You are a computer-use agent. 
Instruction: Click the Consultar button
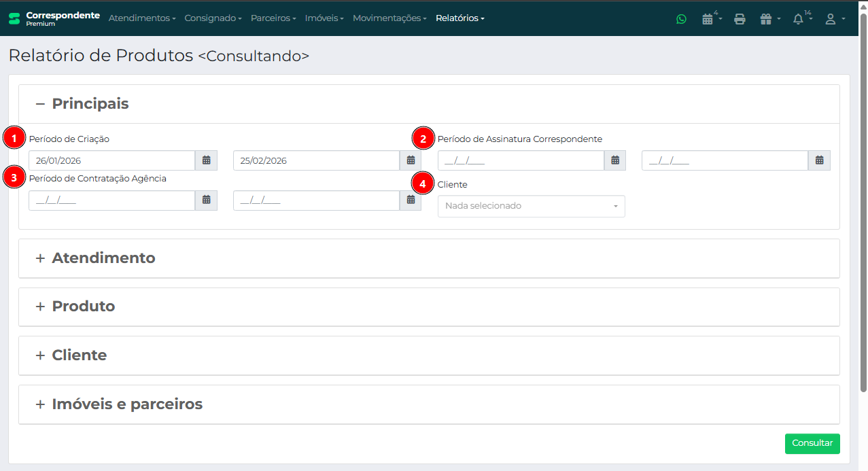812,443
